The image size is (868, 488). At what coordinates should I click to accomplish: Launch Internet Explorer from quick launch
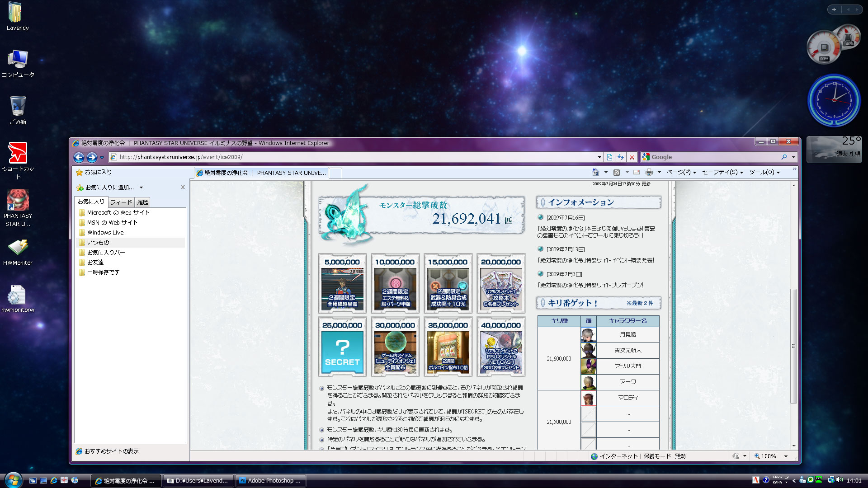54,480
